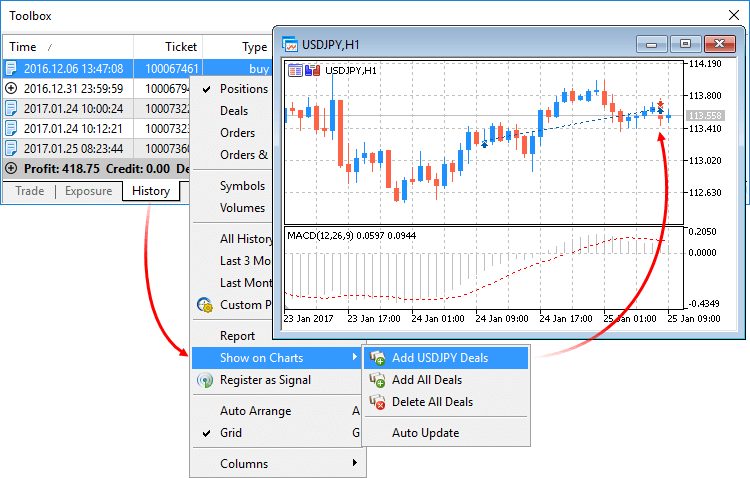Screen dimensions: 750x478
Task: Select Last Month period
Action: click(232, 283)
